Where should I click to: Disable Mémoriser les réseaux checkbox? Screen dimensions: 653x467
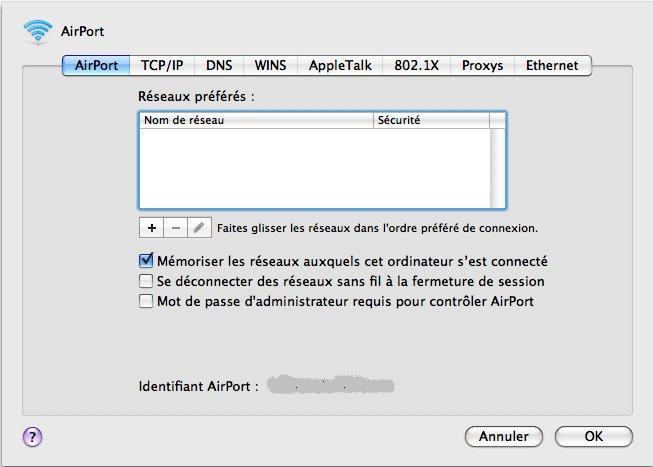pyautogui.click(x=146, y=261)
